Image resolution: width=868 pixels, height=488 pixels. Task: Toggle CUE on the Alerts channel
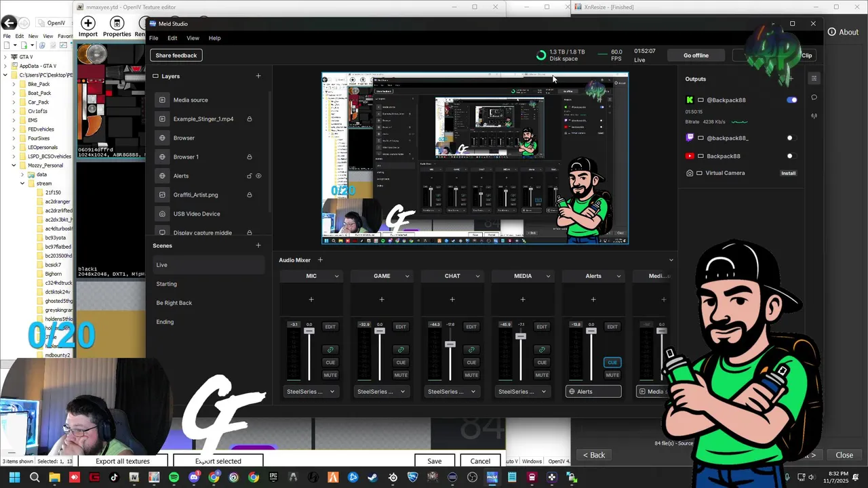click(x=612, y=362)
